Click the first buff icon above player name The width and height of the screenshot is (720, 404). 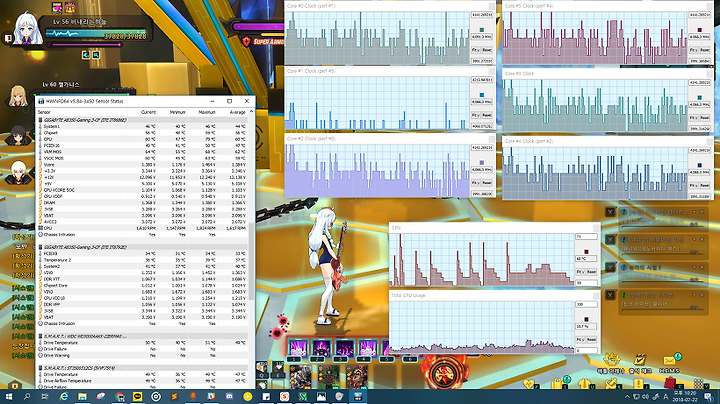pos(57,7)
